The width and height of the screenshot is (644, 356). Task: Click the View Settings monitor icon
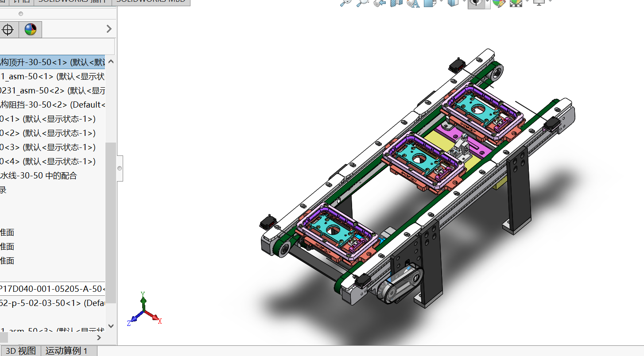pyautogui.click(x=539, y=2)
